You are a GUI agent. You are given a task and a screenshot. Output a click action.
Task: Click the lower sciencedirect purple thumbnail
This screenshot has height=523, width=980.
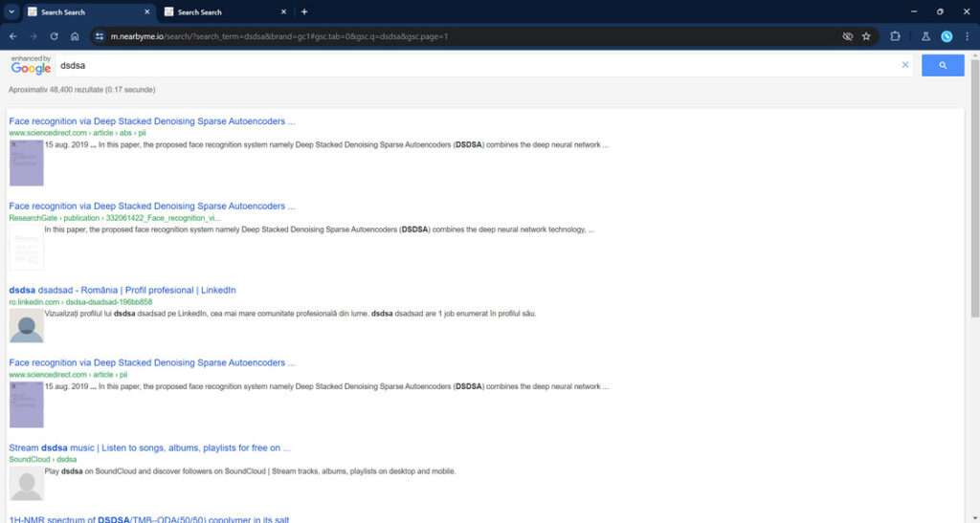tap(26, 404)
